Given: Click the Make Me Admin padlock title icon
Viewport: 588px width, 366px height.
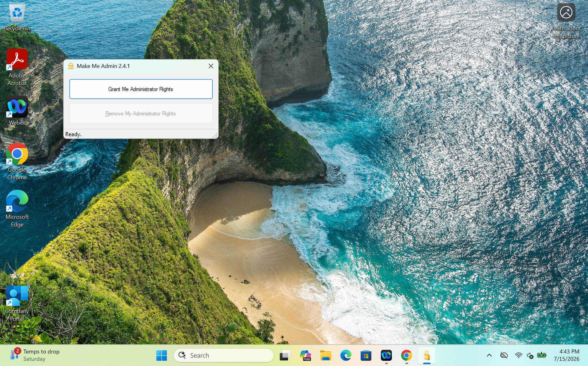Looking at the screenshot, I should tap(71, 66).
